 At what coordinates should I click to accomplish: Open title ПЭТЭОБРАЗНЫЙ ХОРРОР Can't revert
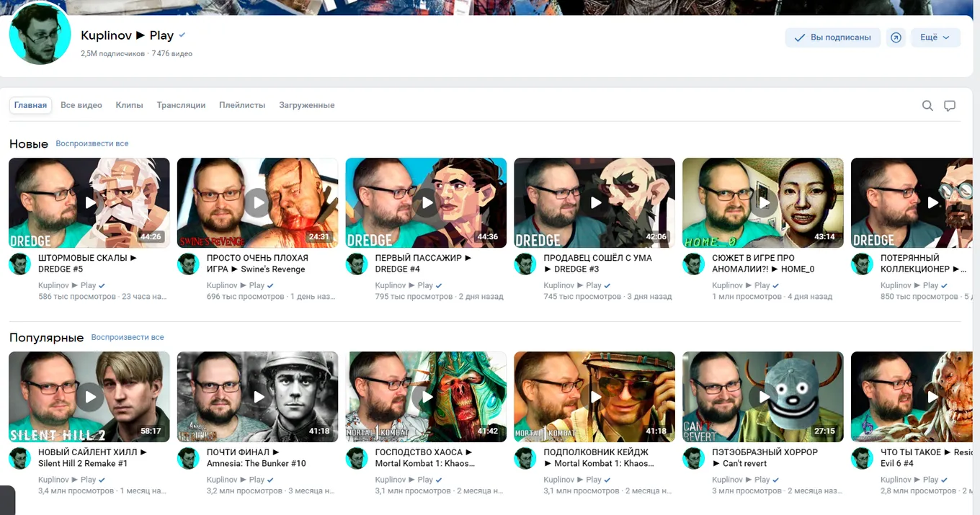[765, 458]
